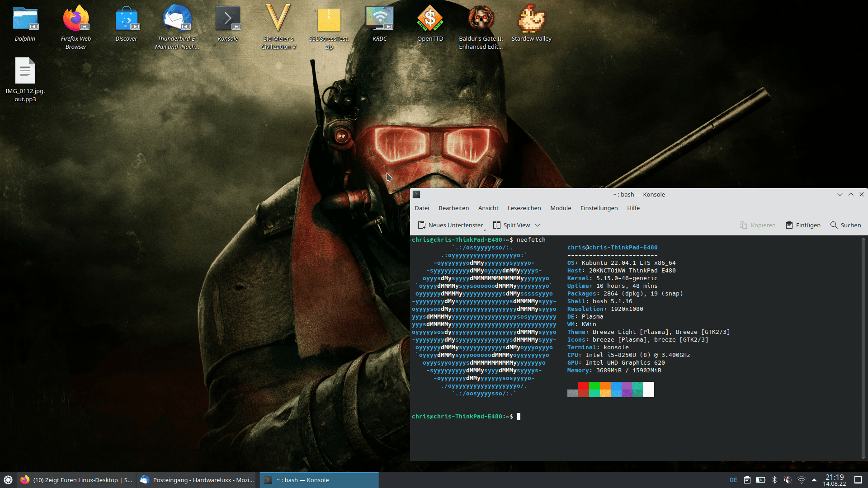Click the 'Uptime: 10 hours, 48 mins' line

click(x=613, y=286)
